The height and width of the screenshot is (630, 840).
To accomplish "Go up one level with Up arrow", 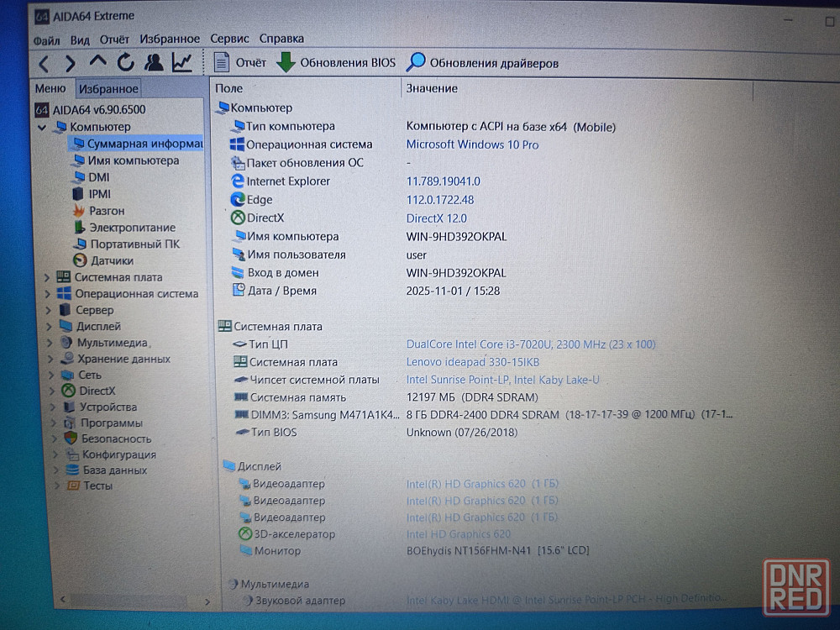I will click(98, 62).
